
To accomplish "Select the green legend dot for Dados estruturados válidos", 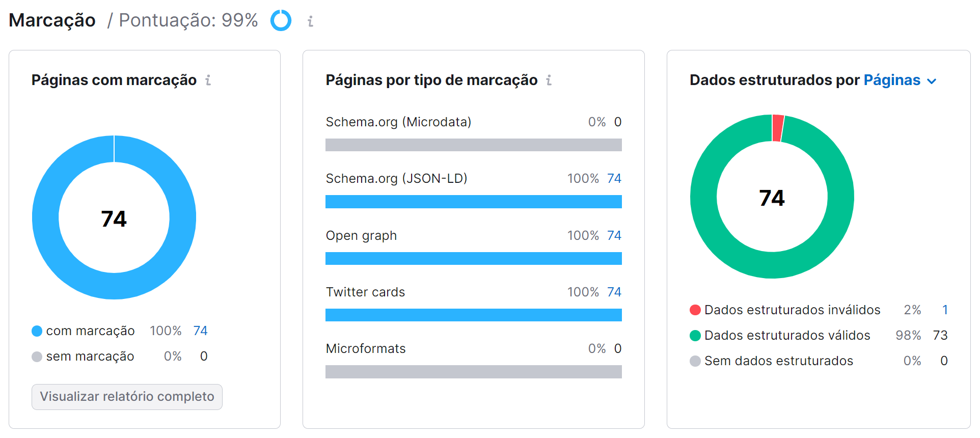I will (694, 335).
